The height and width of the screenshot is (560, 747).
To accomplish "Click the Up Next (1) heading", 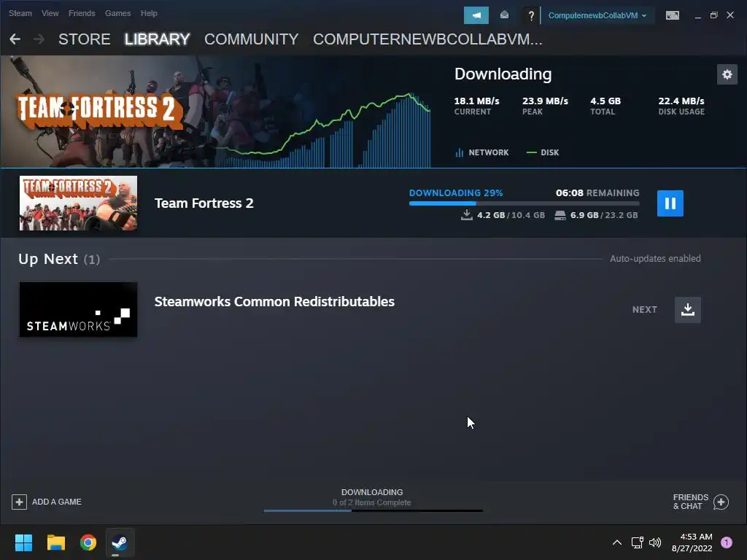I will click(x=59, y=259).
